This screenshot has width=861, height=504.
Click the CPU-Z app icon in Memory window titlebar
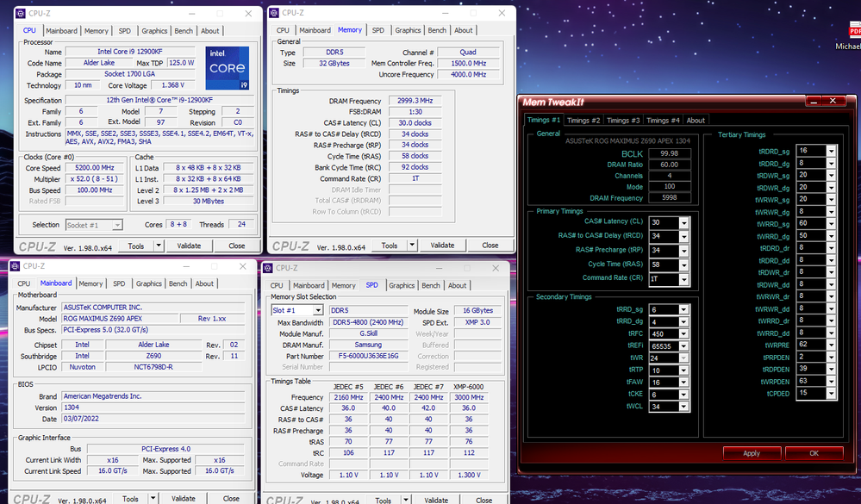point(274,13)
